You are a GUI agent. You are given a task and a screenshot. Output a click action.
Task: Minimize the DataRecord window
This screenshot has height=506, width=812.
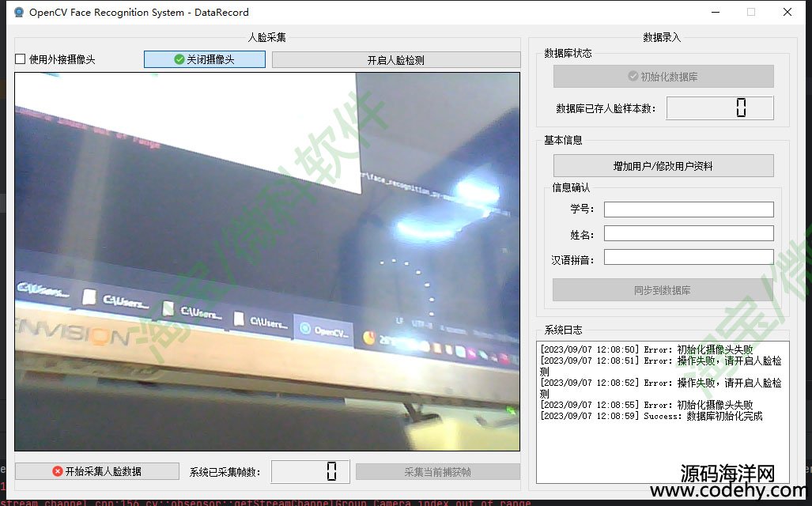(715, 13)
